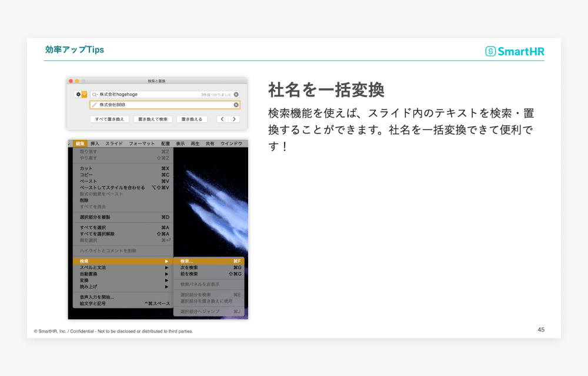
Task: Open the フォーマット menu
Action: (142, 143)
